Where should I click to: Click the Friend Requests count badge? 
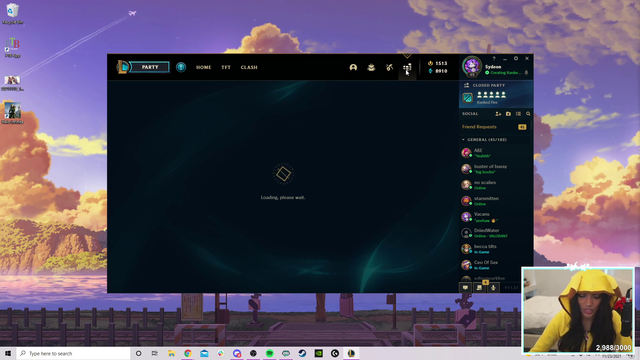point(522,127)
